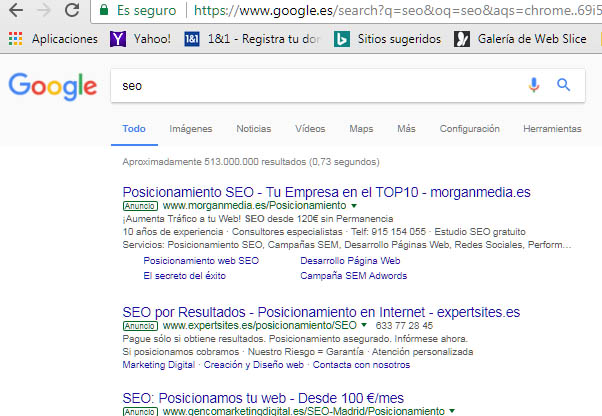Click the green secure padlock icon
Image resolution: width=602 pixels, height=416 pixels.
[x=105, y=12]
